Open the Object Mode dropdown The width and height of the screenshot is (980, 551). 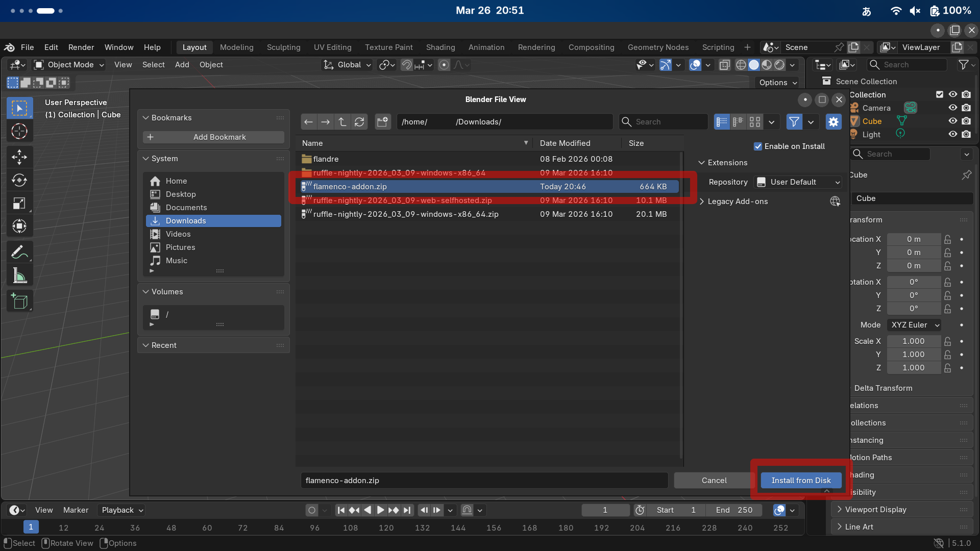point(69,65)
